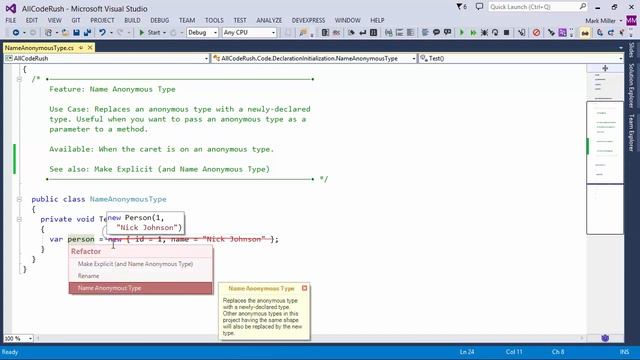
Task: Click the Save All toolbar icon
Action: click(x=87, y=32)
